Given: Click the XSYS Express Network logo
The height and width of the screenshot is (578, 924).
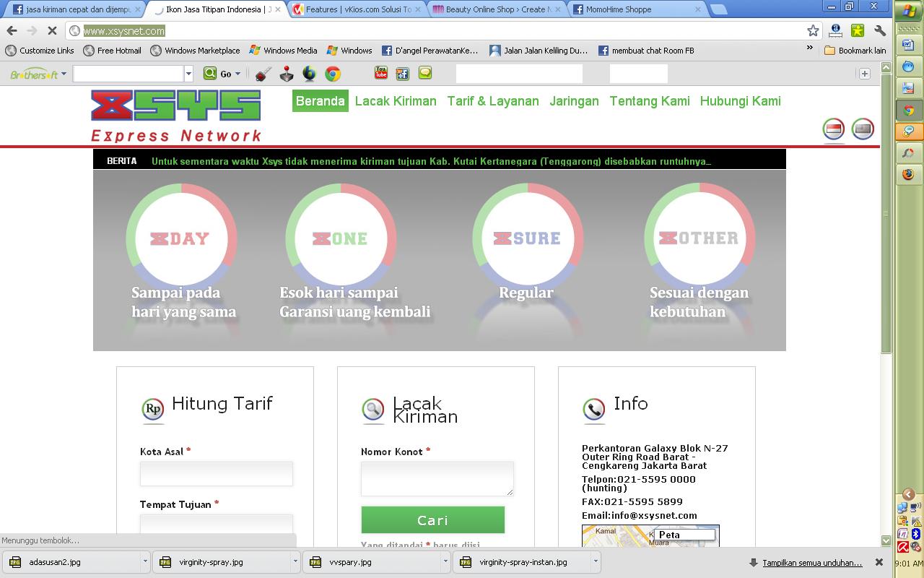Looking at the screenshot, I should coord(176,116).
